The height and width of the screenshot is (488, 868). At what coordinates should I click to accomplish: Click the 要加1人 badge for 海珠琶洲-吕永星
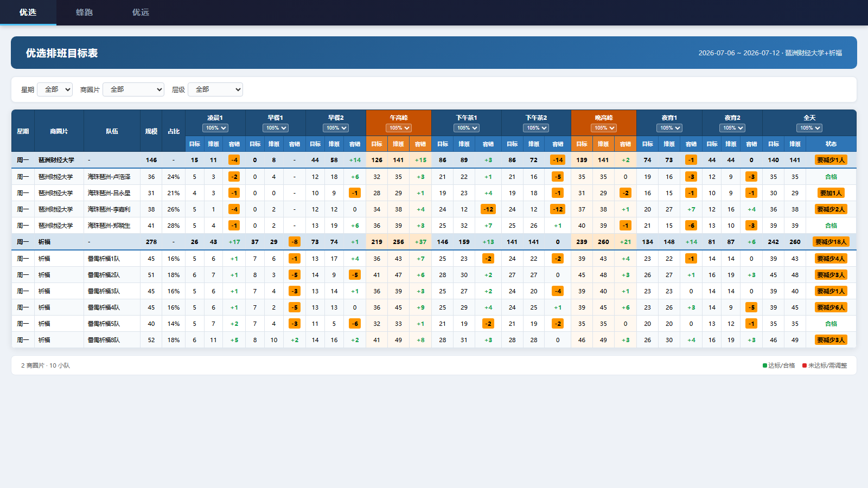(x=831, y=193)
